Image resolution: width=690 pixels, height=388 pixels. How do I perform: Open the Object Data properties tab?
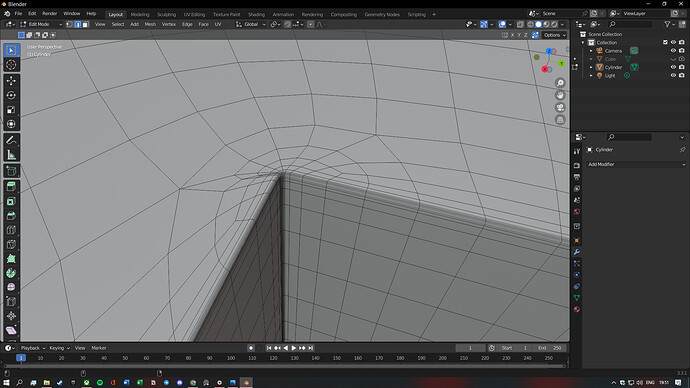576,298
